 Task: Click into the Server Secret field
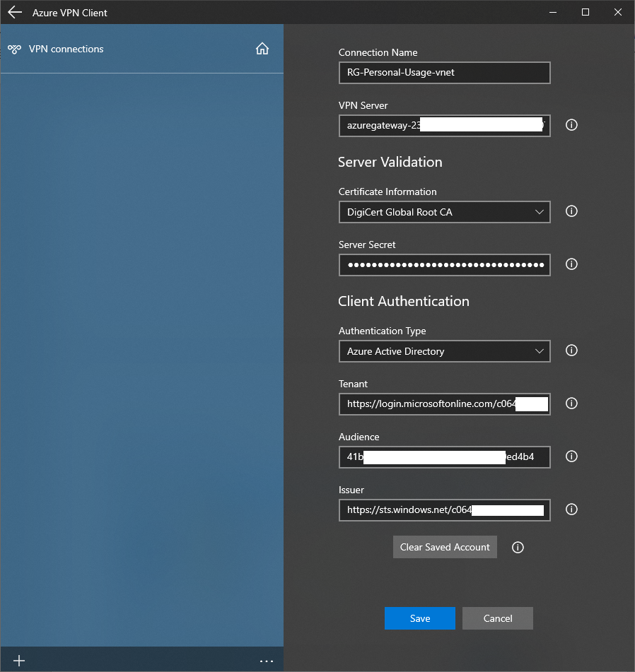(445, 265)
